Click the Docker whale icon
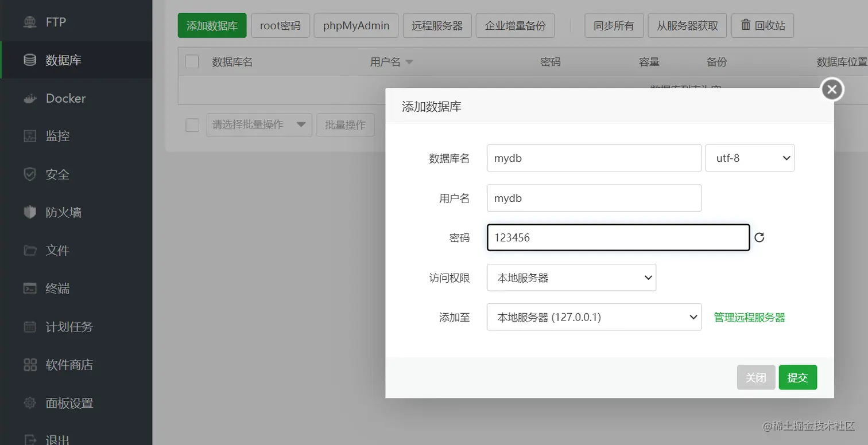868x445 pixels. tap(30, 99)
